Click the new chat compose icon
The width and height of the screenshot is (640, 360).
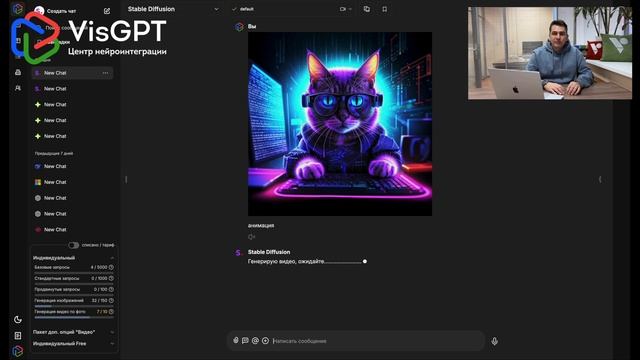(107, 11)
